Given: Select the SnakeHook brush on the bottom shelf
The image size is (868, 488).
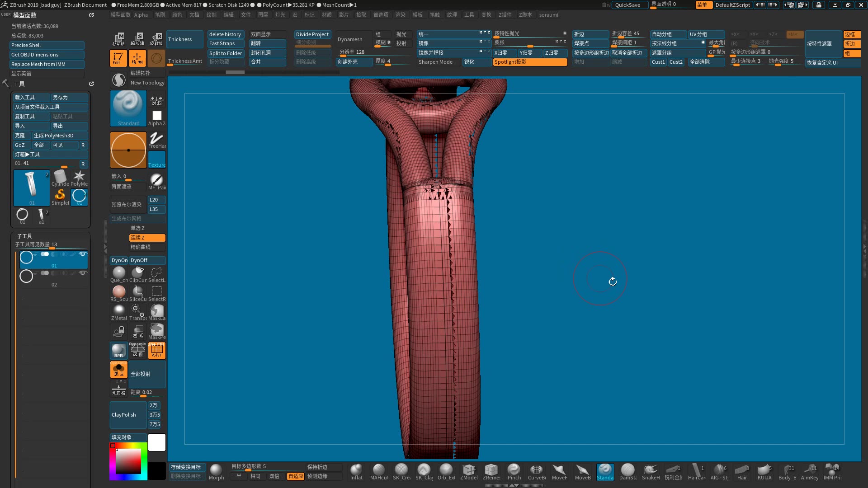Looking at the screenshot, I should tap(651, 471).
